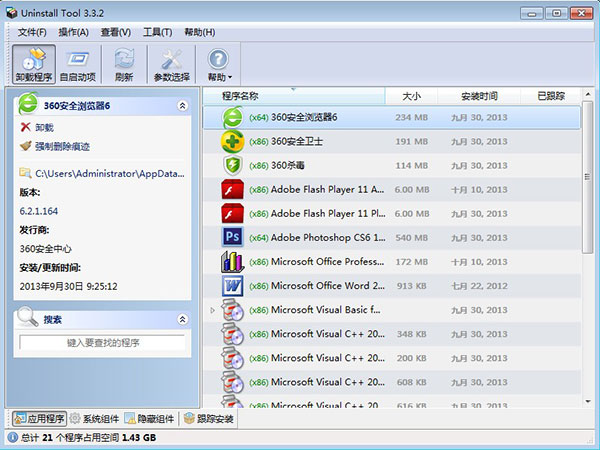Click version number 6.2.1.164

click(39, 211)
